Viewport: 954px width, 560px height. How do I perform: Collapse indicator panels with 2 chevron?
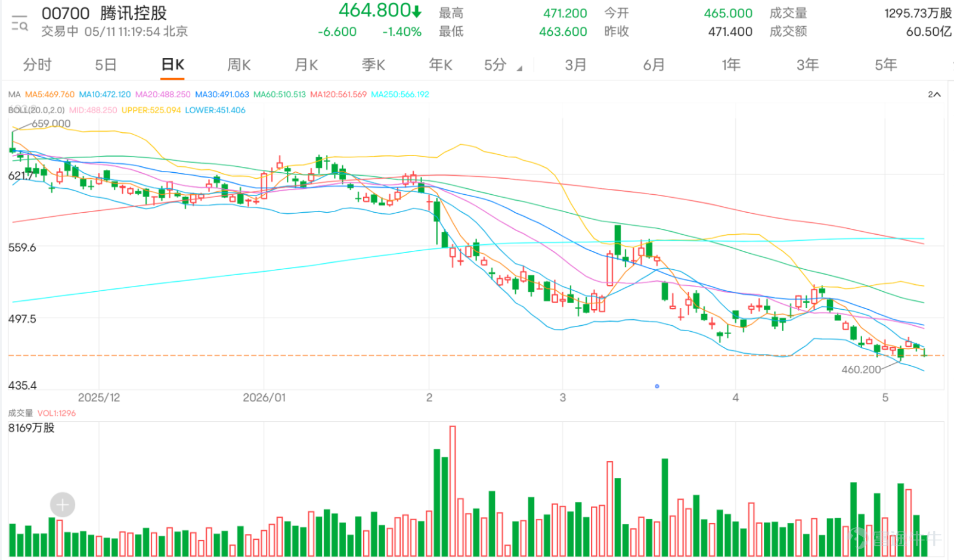click(x=934, y=95)
